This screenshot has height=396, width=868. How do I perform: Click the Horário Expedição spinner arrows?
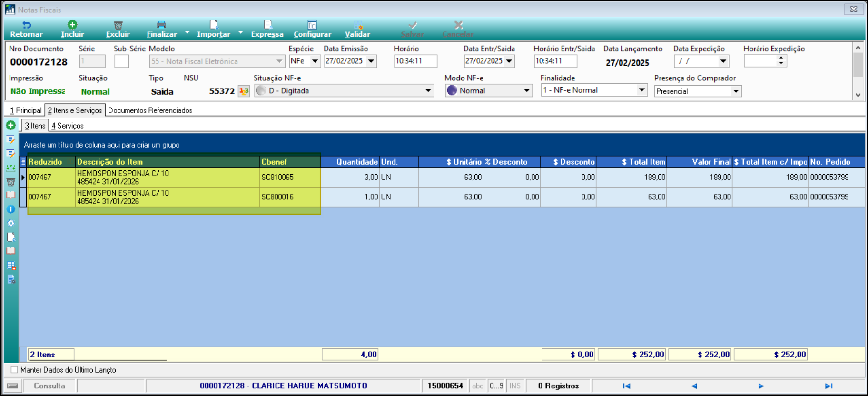tap(781, 60)
